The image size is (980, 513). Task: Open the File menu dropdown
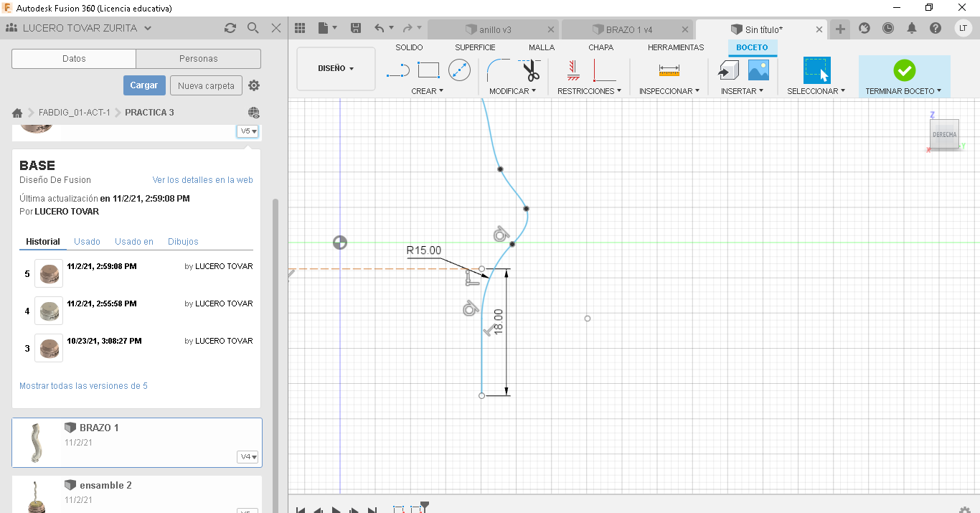327,28
